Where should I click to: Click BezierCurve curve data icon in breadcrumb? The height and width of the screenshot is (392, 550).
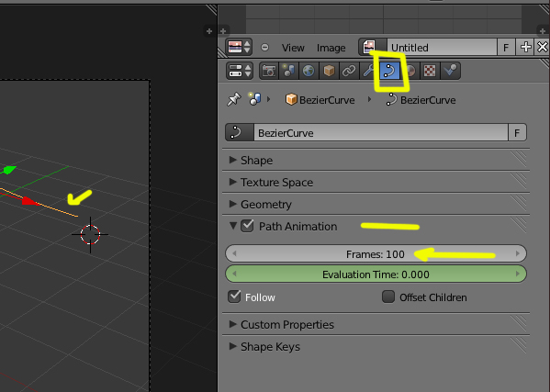click(391, 99)
